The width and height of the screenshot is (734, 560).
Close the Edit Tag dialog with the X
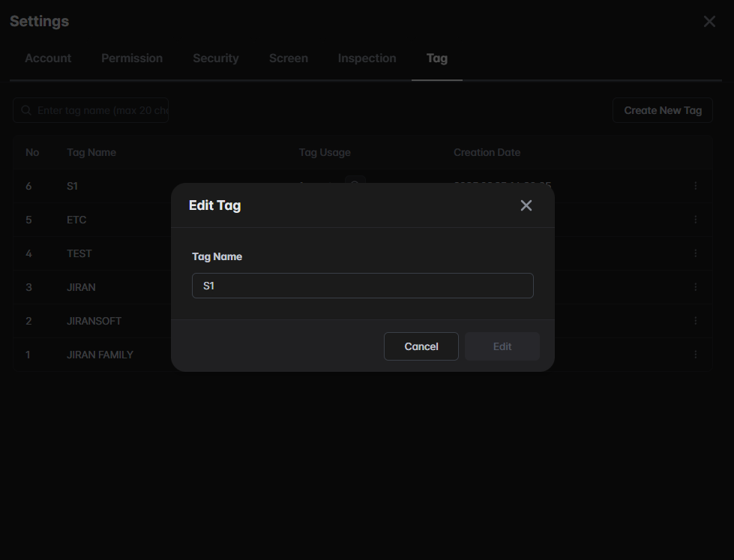526,205
